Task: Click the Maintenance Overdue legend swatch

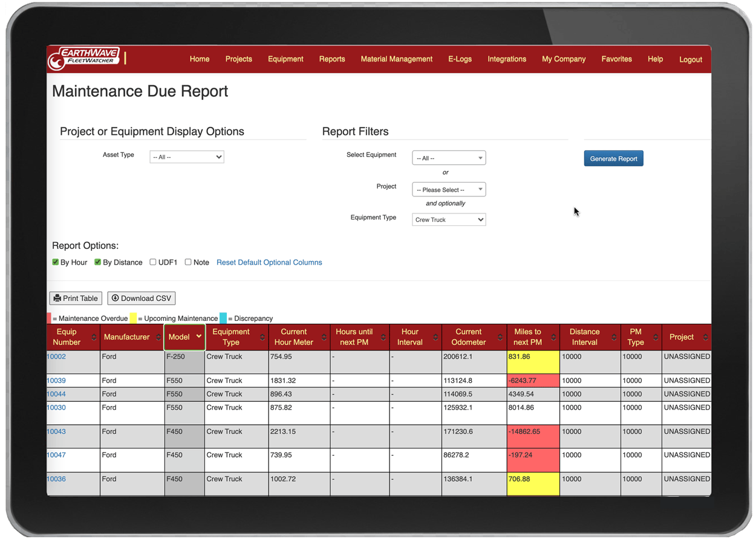Action: point(49,318)
